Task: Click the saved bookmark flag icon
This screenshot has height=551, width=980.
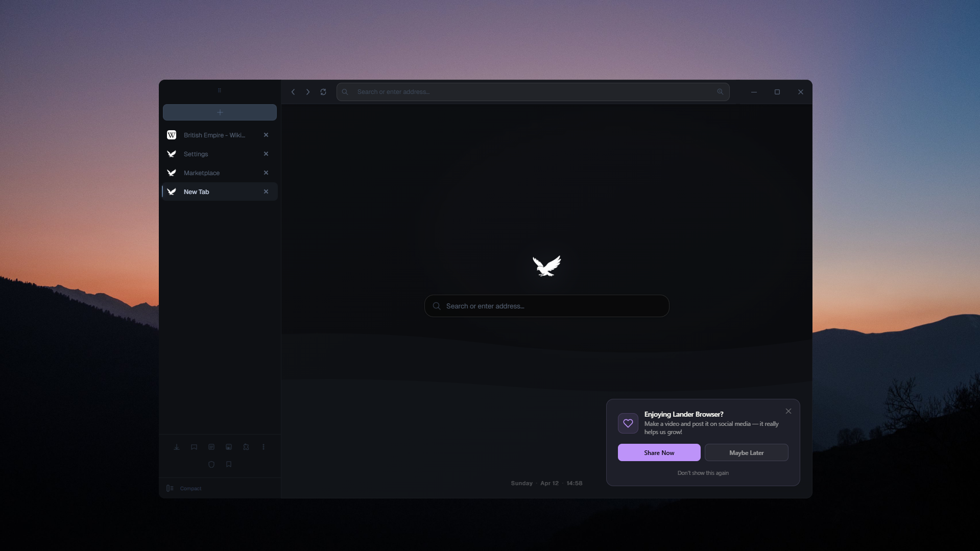Action: coord(229,464)
